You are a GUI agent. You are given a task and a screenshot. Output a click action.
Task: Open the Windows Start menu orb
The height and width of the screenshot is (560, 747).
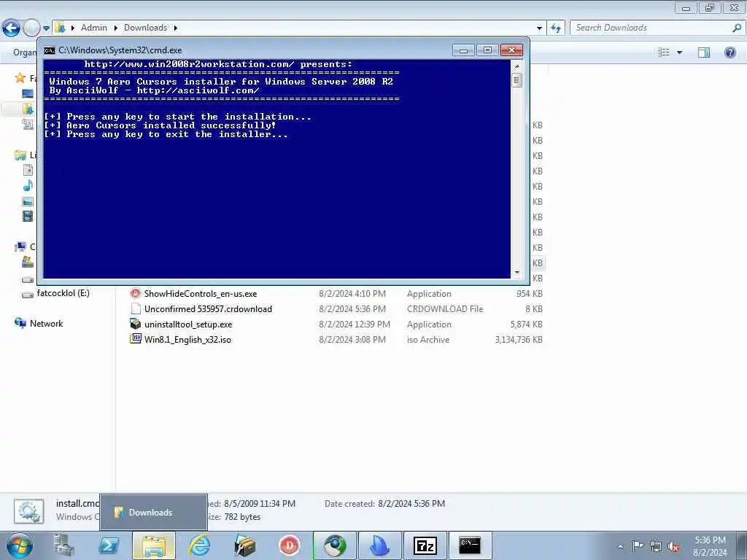click(x=20, y=545)
